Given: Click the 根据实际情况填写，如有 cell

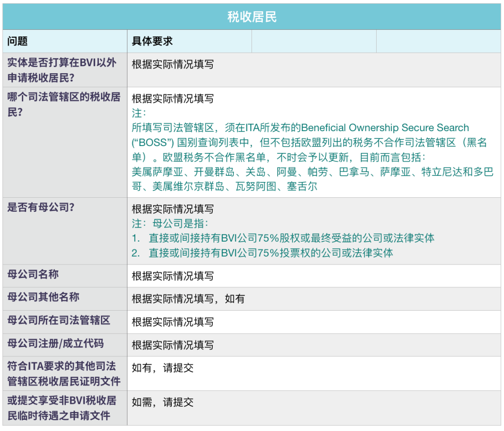Looking at the screenshot, I should [x=188, y=299].
